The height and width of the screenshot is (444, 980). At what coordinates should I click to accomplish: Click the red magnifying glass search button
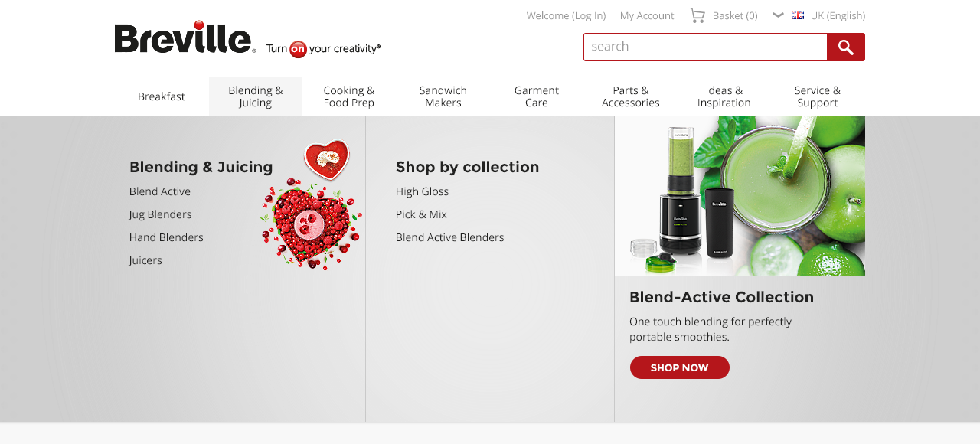tap(846, 47)
